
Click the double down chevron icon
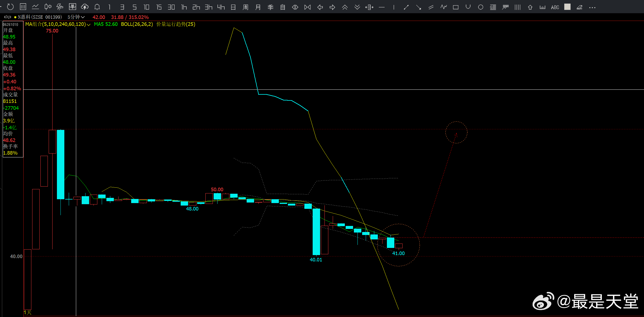(357, 7)
